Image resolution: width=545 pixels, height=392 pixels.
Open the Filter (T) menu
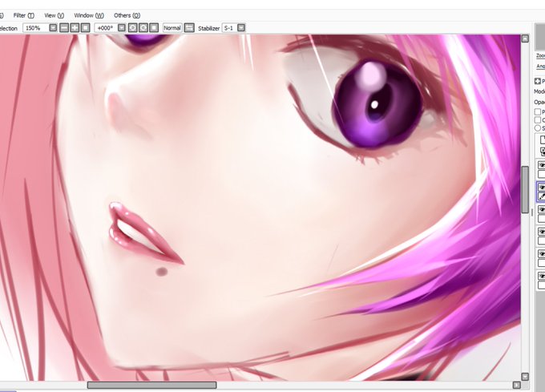[23, 15]
